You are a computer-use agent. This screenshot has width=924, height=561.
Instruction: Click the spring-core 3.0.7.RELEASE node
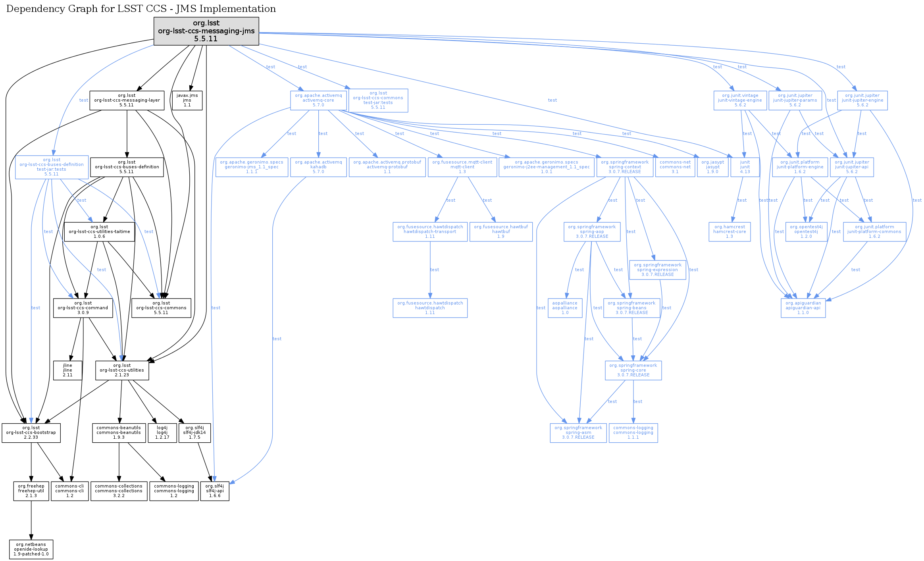point(633,370)
